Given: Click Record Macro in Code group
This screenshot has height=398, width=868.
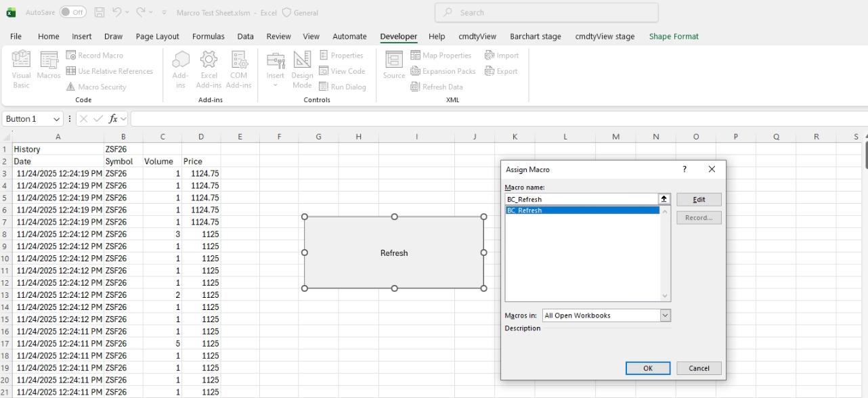Looking at the screenshot, I should coord(94,56).
